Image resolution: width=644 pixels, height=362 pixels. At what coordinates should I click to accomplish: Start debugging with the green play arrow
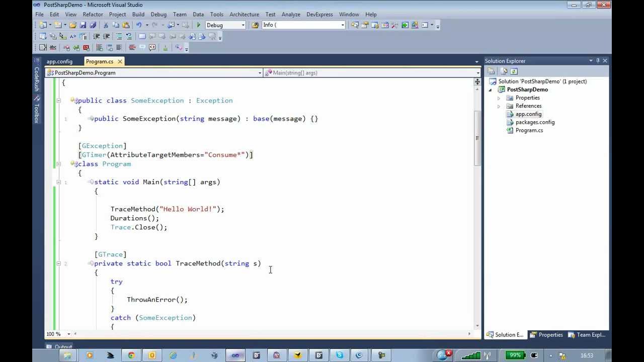[x=198, y=25]
